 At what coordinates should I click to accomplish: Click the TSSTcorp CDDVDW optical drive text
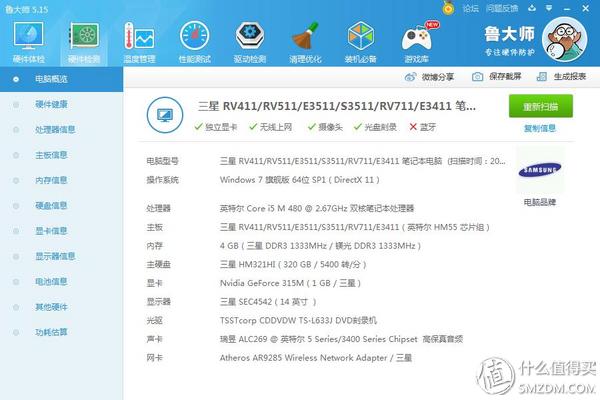pos(298,320)
